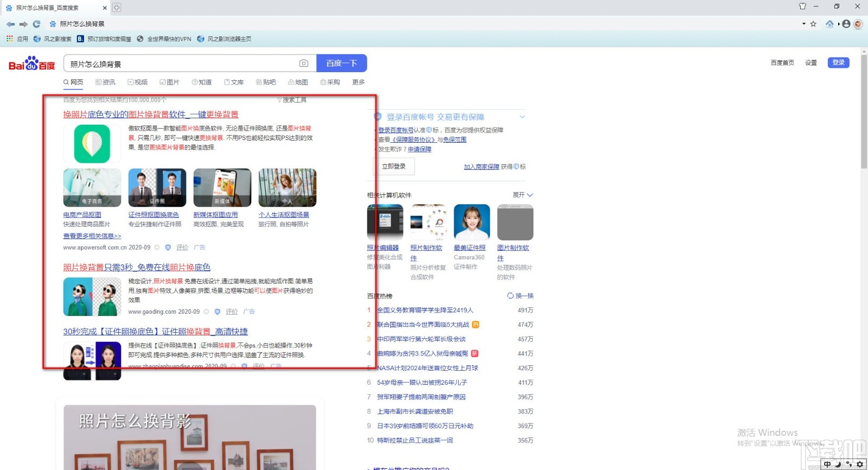Open the 照片换背景只需3秒 result title
868x470 pixels.
click(x=137, y=268)
